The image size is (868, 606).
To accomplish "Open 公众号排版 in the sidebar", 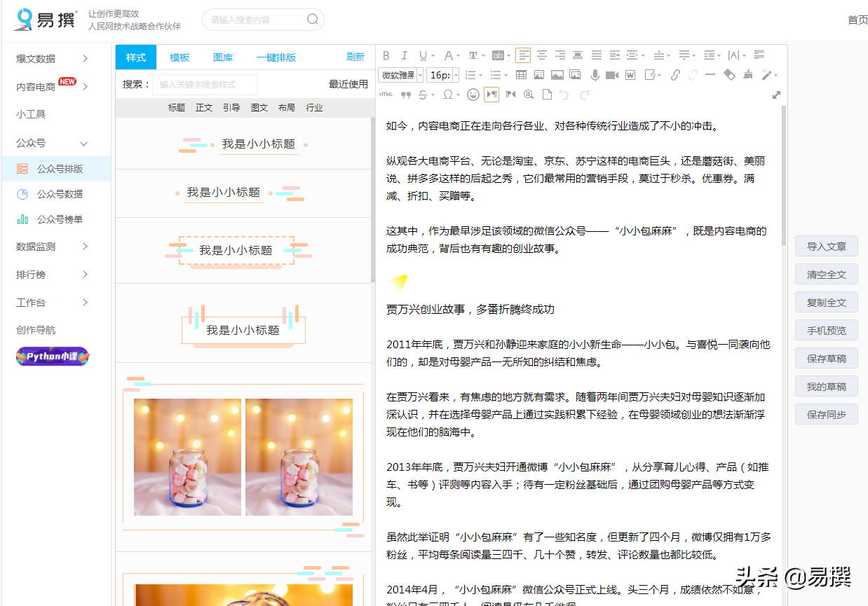I will 56,169.
